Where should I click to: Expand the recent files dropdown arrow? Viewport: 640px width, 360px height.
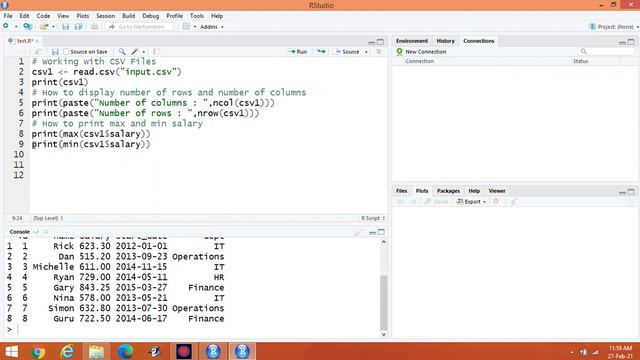coord(53,27)
